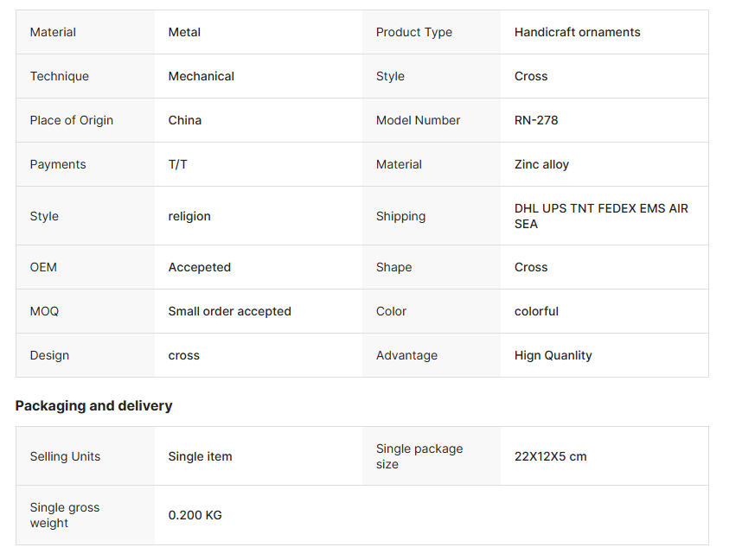The height and width of the screenshot is (560, 742).
Task: Select the 'Single item' selling units value
Action: point(200,456)
